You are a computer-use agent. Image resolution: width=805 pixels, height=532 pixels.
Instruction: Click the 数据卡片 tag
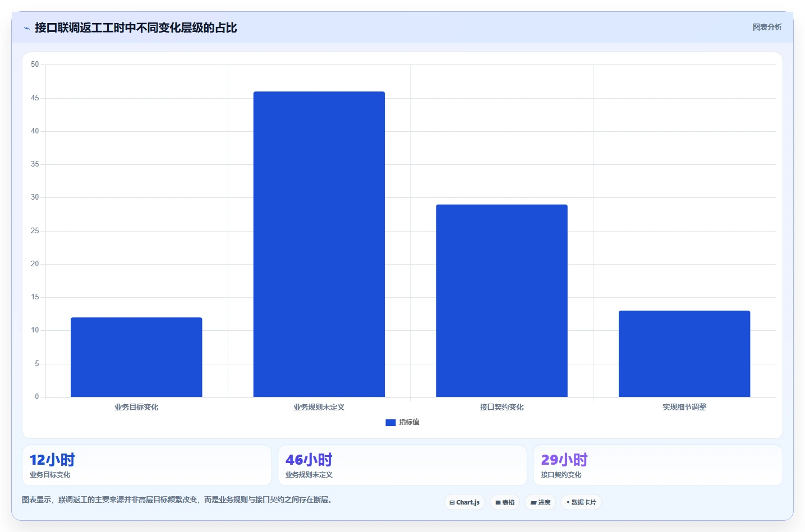[581, 502]
